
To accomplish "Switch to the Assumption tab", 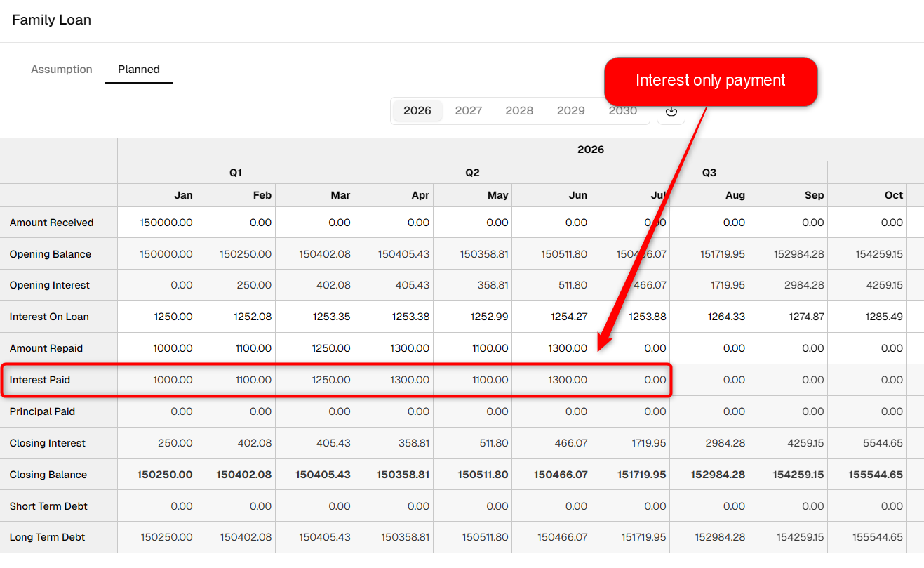I will tap(62, 70).
